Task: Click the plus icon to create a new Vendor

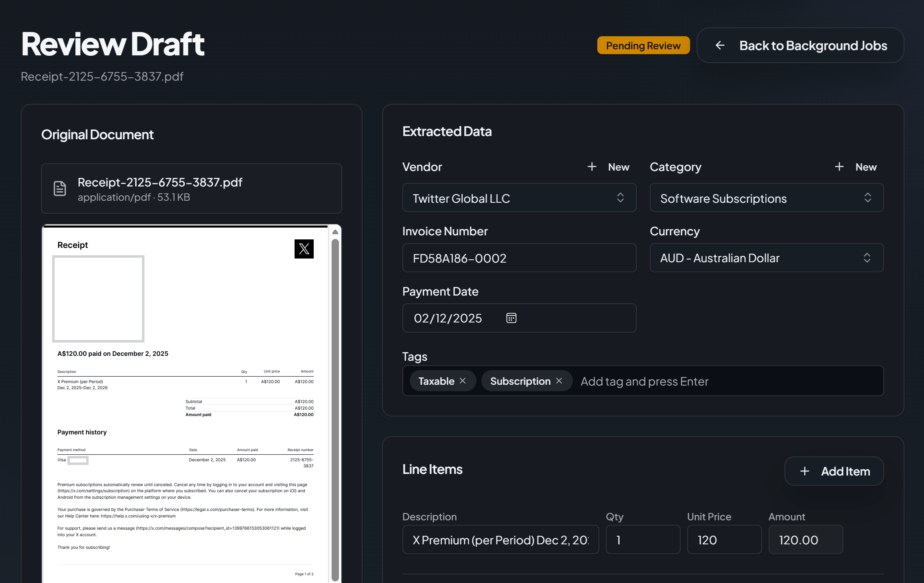Action: (x=592, y=167)
